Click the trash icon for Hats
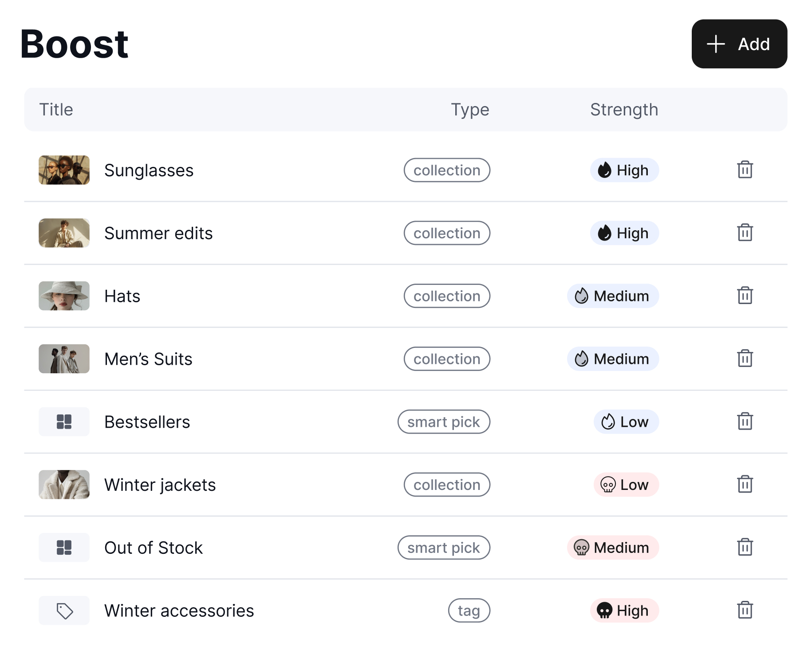Screen dimensions: 812x663 pyautogui.click(x=745, y=296)
